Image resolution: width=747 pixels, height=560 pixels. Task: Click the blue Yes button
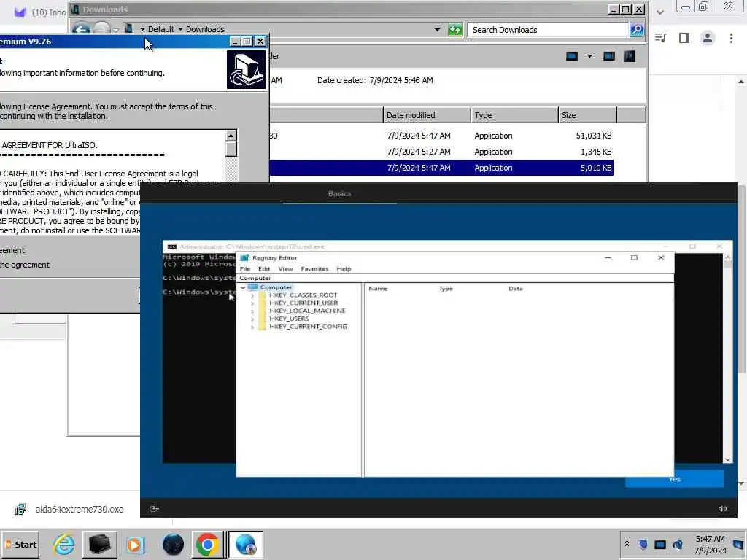click(x=674, y=479)
